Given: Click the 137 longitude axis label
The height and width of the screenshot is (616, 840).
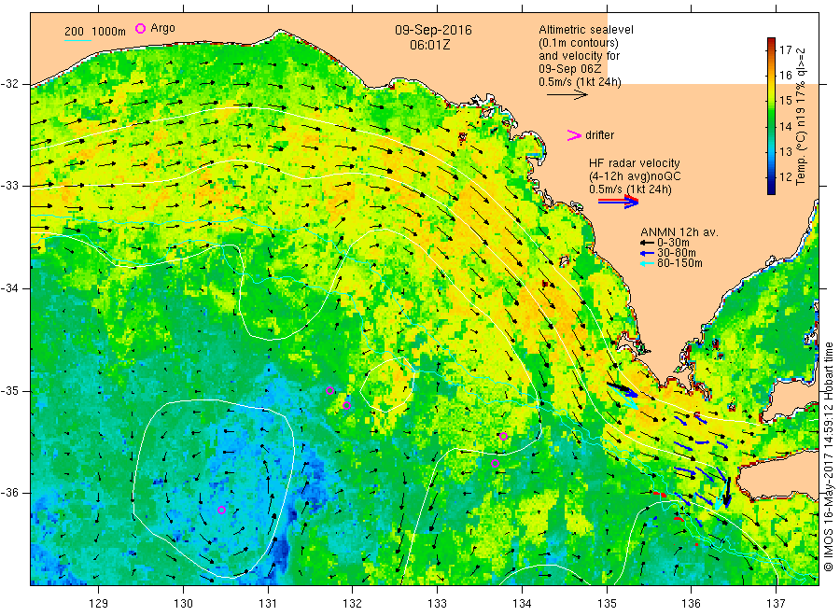Looking at the screenshot, I should 776,604.
